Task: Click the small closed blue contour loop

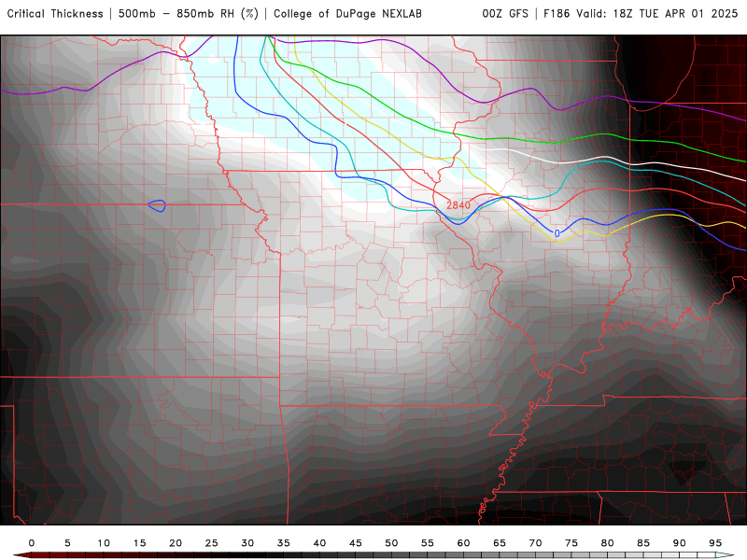Action: coord(157,205)
